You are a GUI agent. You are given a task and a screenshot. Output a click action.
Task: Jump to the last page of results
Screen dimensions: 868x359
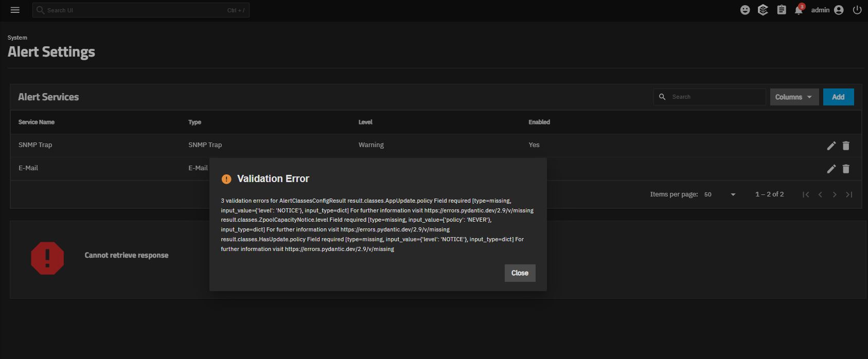click(x=849, y=194)
